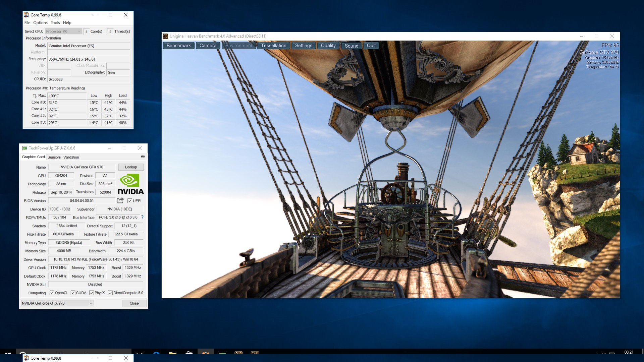Click the Close button in GPU-Z
The width and height of the screenshot is (644, 362).
click(134, 303)
